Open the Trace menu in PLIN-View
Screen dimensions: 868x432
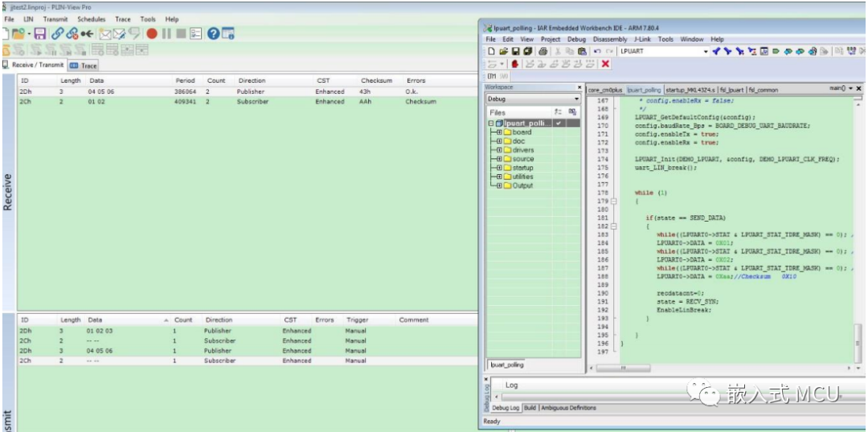[x=123, y=18]
